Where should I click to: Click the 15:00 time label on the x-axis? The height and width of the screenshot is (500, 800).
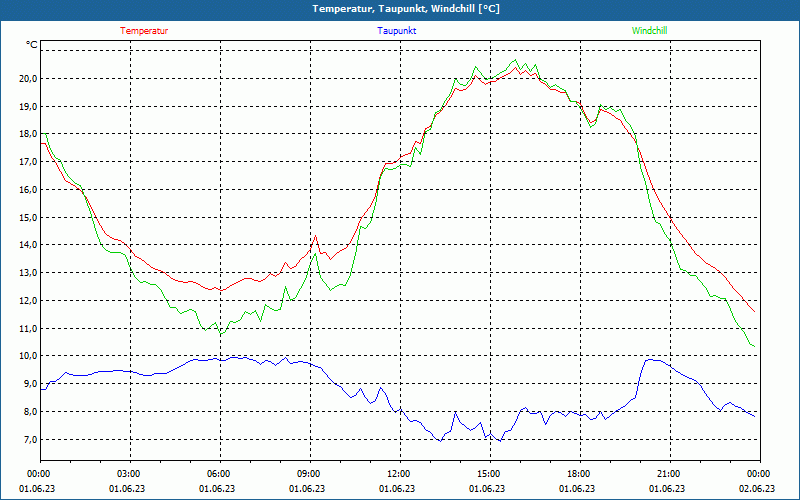click(x=488, y=473)
